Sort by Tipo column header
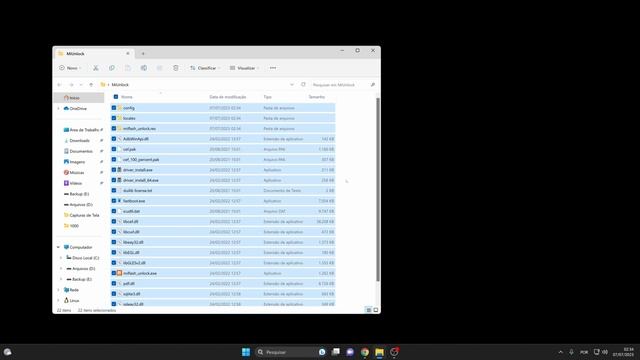 coord(268,97)
